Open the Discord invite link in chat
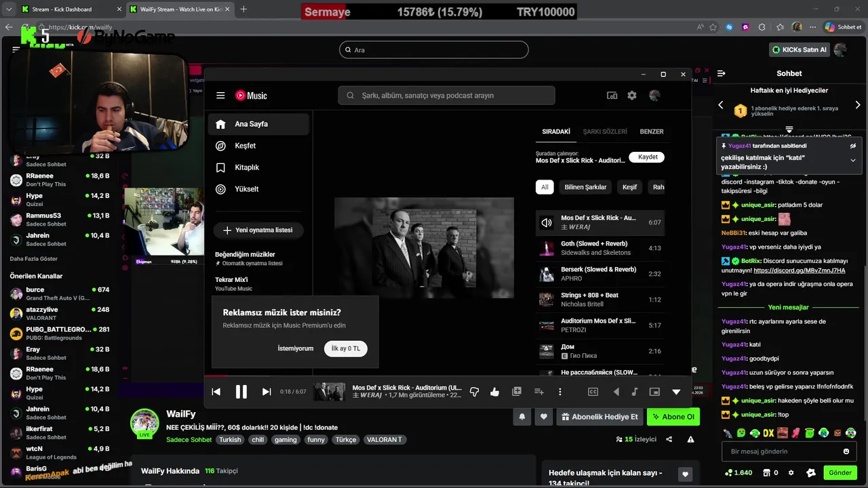Viewport: 868px width, 488px height. click(800, 270)
